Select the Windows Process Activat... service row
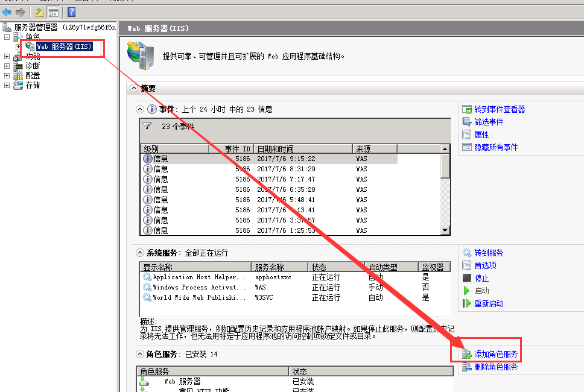The width and height of the screenshot is (584, 392). click(295, 288)
